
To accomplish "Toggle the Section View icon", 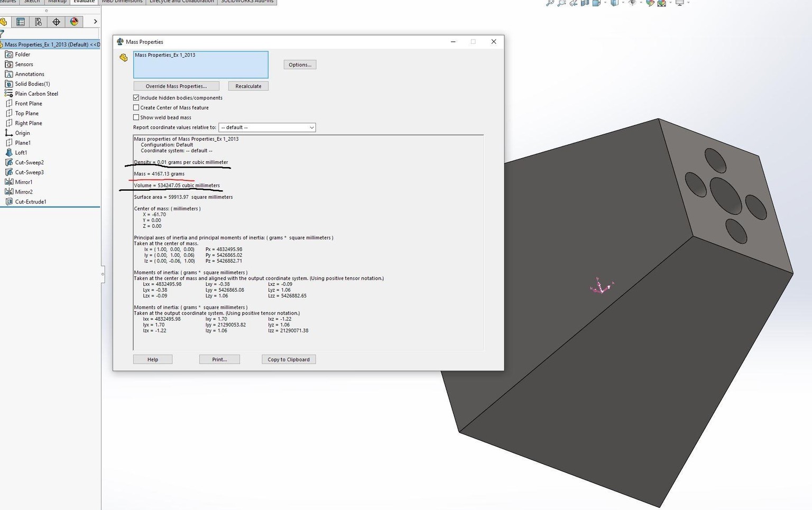I will point(585,3).
